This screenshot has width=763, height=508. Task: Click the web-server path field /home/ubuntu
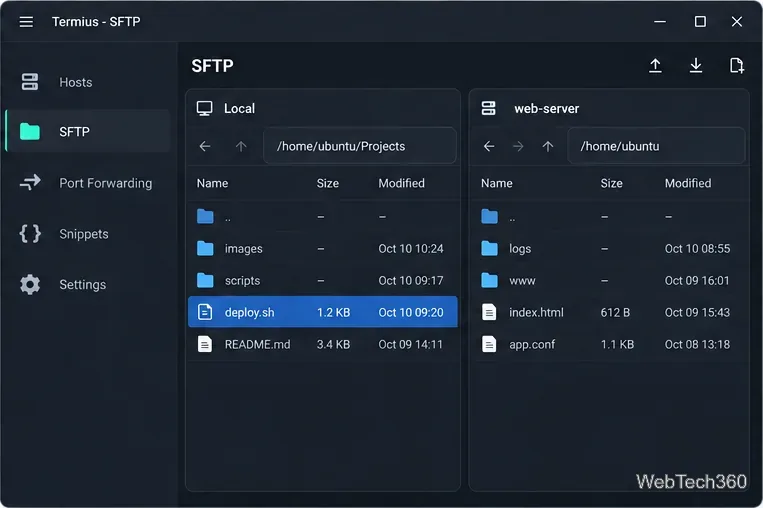656,146
